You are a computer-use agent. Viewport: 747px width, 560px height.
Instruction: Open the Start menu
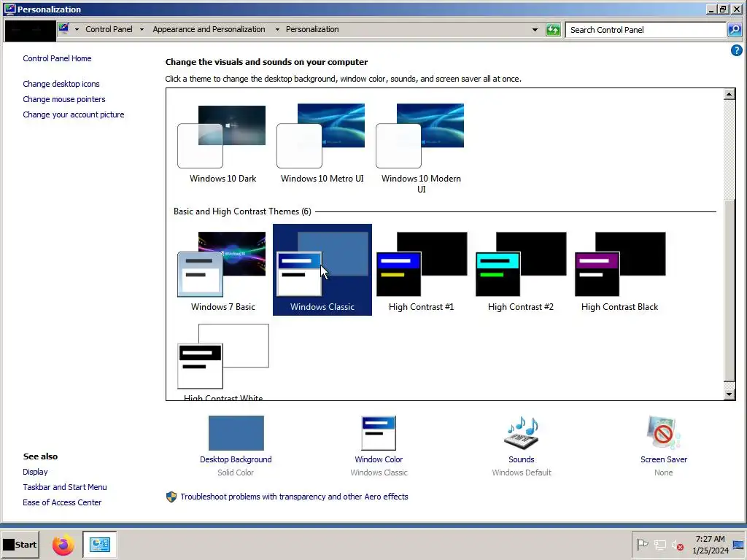point(20,544)
